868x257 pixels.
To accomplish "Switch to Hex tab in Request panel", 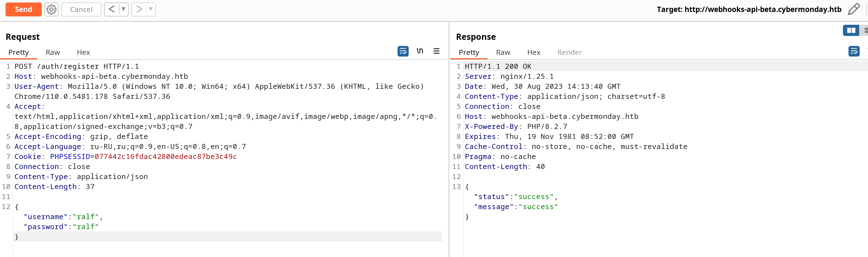I will click(84, 52).
